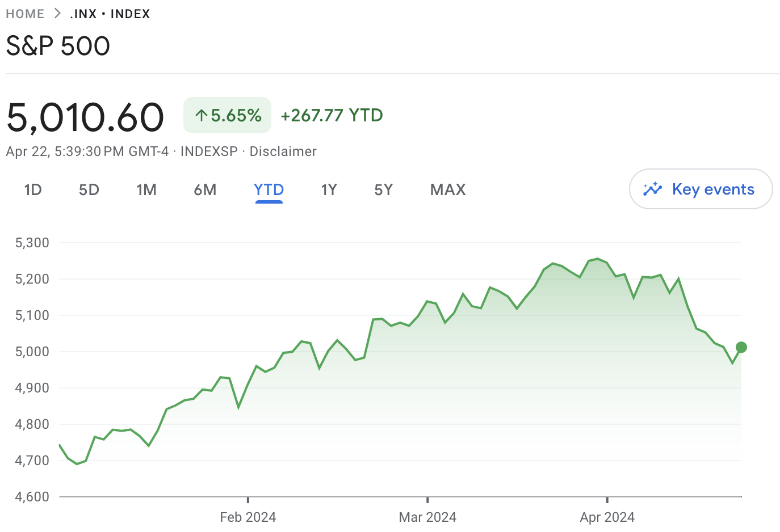This screenshot has height=532, width=780.
Task: Click the breadcrumb chevron after HOME
Action: pos(57,14)
